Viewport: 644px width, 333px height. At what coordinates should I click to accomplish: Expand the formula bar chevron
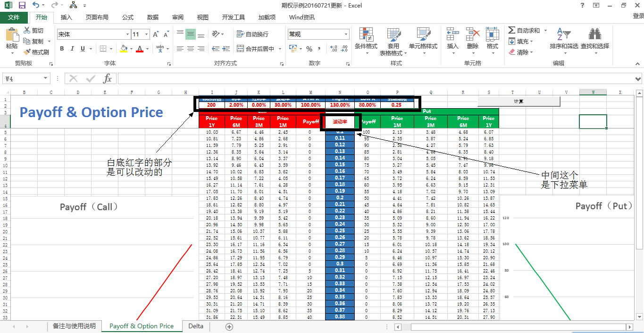click(x=638, y=79)
